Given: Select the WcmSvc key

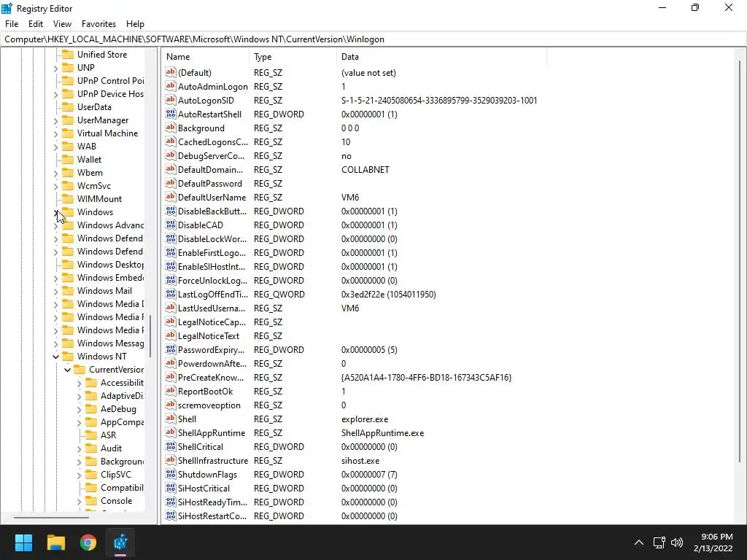Looking at the screenshot, I should [94, 186].
